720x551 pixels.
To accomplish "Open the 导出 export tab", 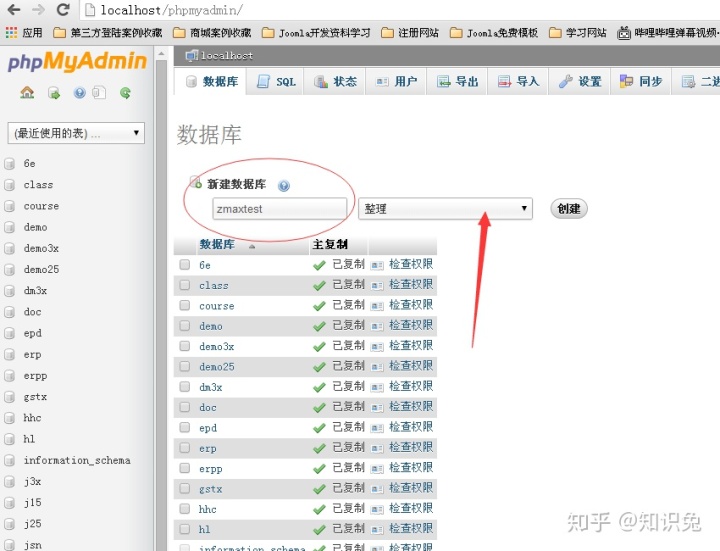I will tap(457, 82).
